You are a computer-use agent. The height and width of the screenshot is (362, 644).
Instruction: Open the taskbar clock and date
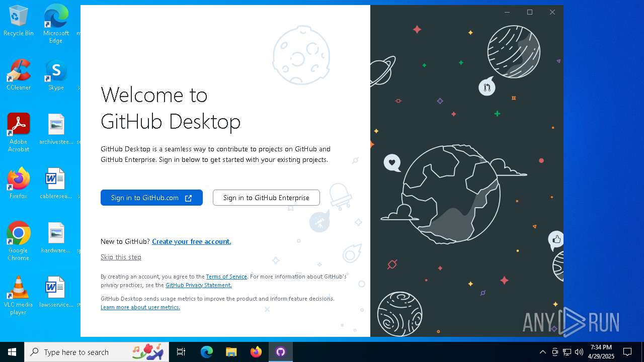click(601, 352)
